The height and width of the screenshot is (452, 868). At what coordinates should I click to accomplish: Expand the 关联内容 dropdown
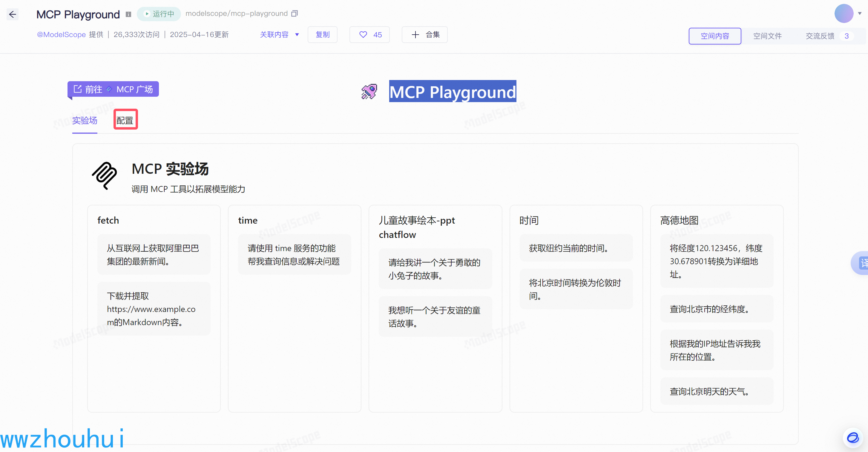280,34
